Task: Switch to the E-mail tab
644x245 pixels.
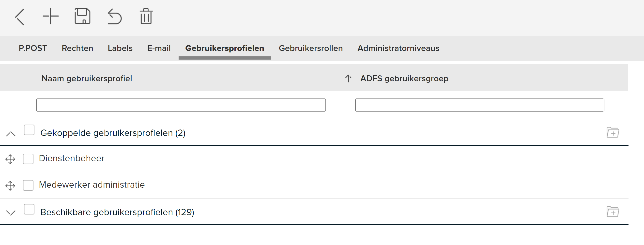Action: click(159, 48)
